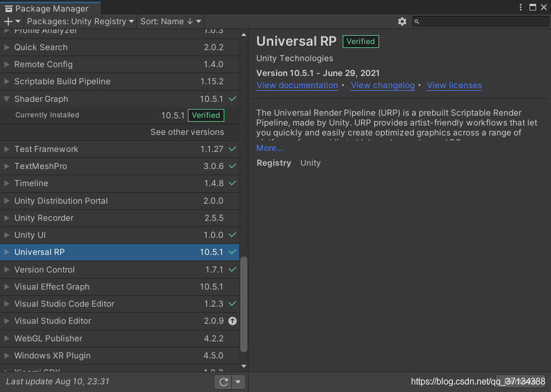This screenshot has width=551, height=392.
Task: Open the View licenses link
Action: click(x=455, y=85)
